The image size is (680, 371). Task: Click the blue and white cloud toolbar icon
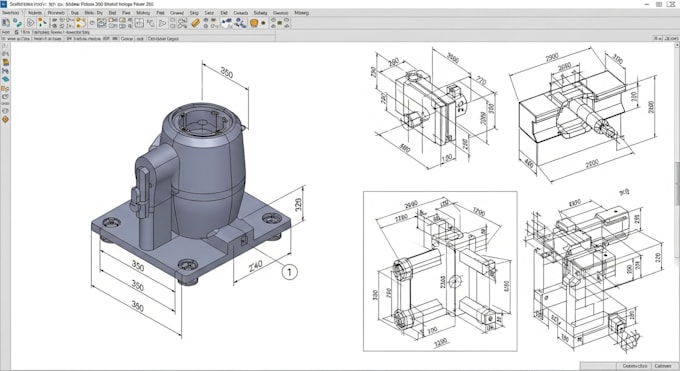226,23
